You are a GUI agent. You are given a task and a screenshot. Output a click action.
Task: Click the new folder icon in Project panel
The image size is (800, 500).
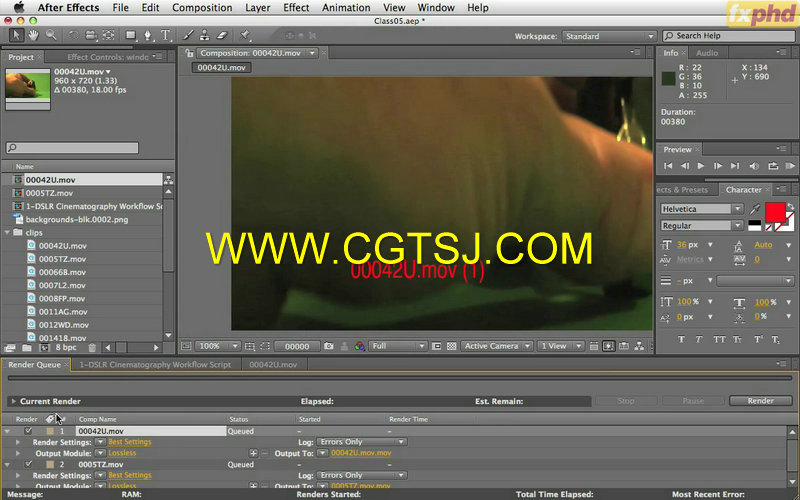pyautogui.click(x=27, y=348)
